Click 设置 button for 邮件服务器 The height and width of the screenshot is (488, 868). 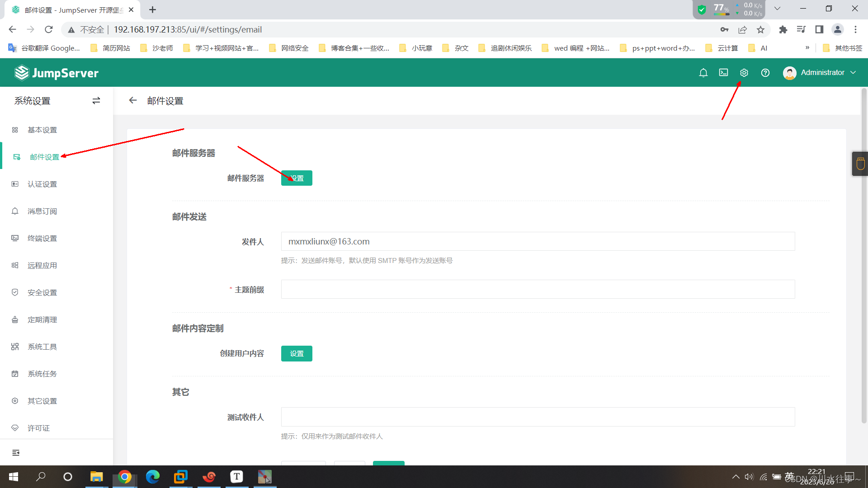(x=297, y=178)
